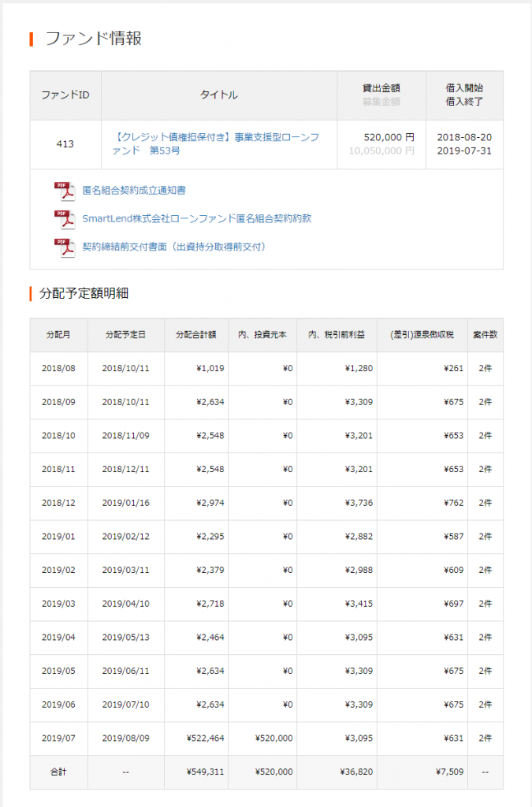Click the fund ID 413 cell
532x807 pixels.
click(65, 144)
